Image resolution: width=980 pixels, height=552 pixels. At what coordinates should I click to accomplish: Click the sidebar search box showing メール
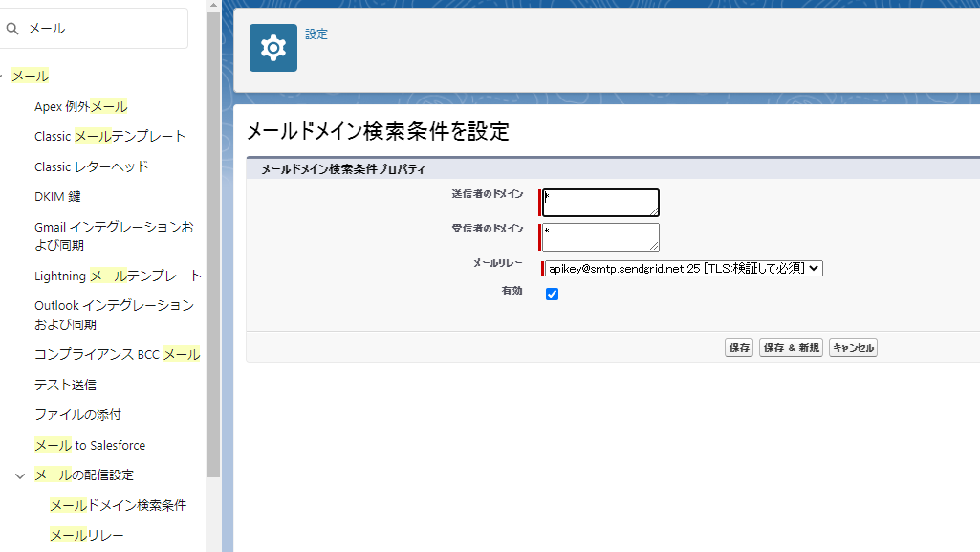click(94, 28)
